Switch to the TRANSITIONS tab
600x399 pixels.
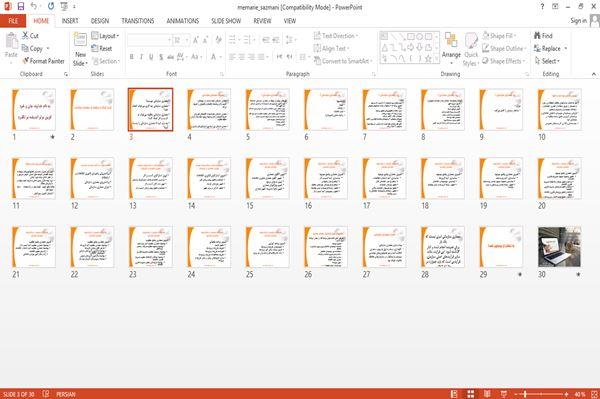138,21
